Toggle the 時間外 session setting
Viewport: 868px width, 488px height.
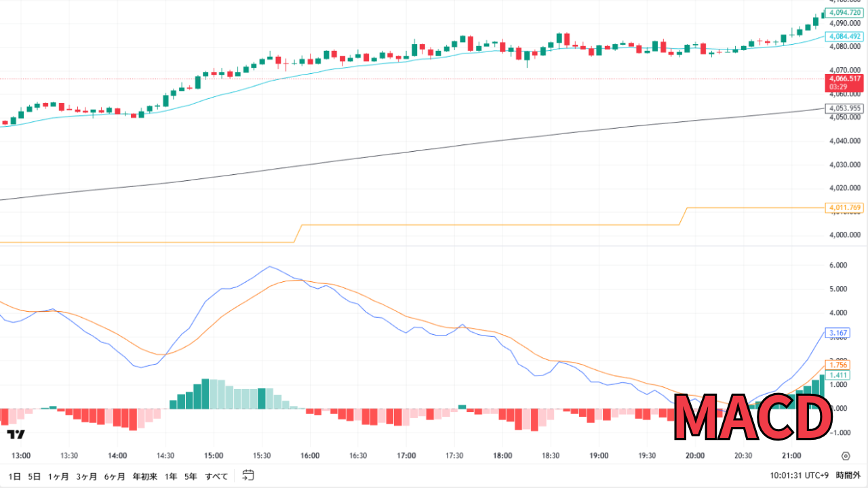coord(848,476)
